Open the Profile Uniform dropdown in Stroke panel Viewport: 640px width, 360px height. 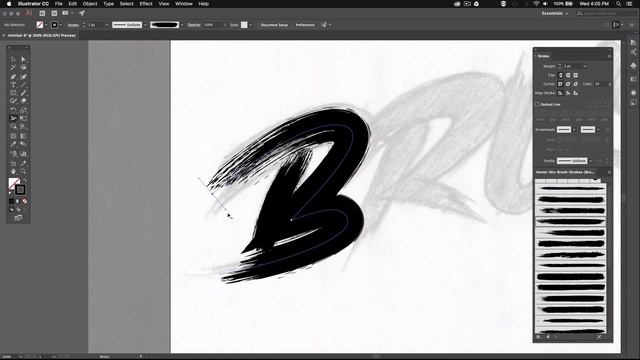pyautogui.click(x=590, y=161)
